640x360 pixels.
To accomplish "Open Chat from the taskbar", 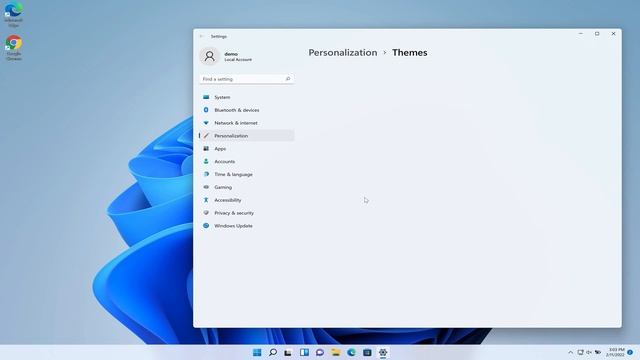I will click(x=320, y=352).
